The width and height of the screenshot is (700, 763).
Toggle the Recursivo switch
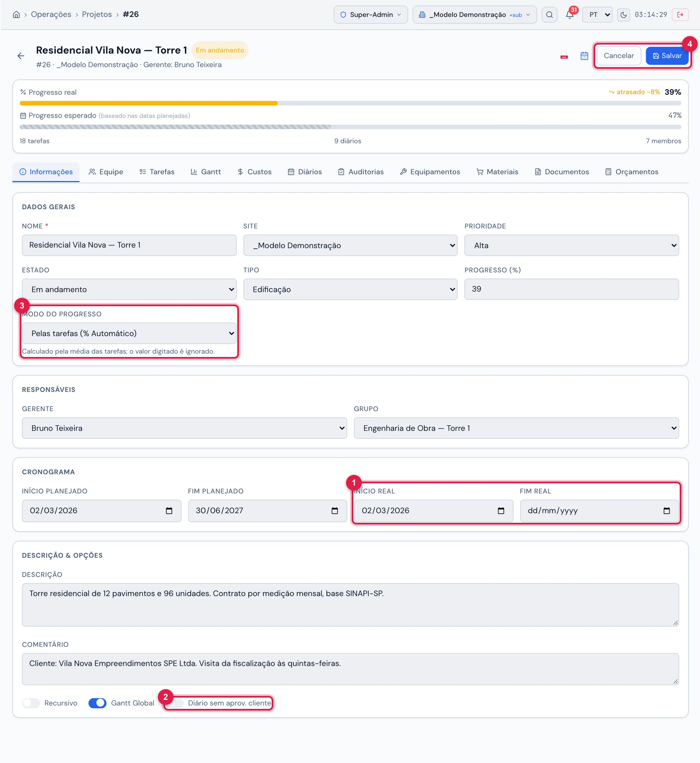click(31, 703)
